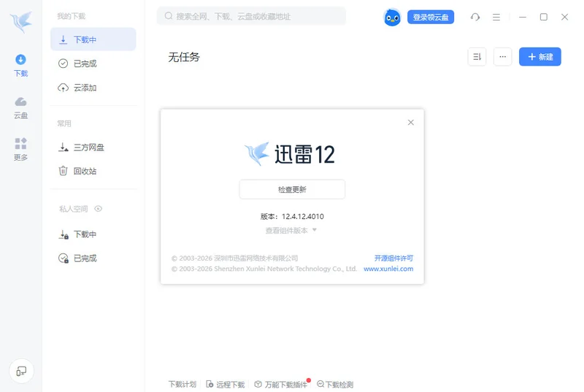Click the Shenzhen Xunlei Network Technology copyright line
The width and height of the screenshot is (584, 392).
[x=264, y=269]
